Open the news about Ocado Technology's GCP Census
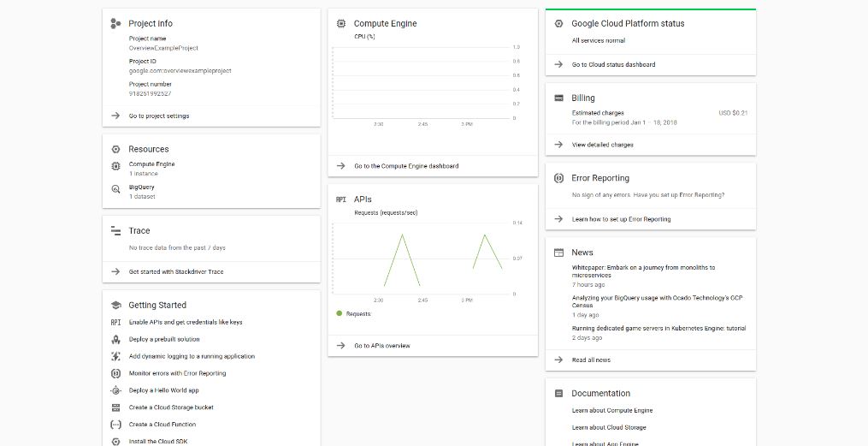Viewport: 868px width, 446px height. coord(657,301)
